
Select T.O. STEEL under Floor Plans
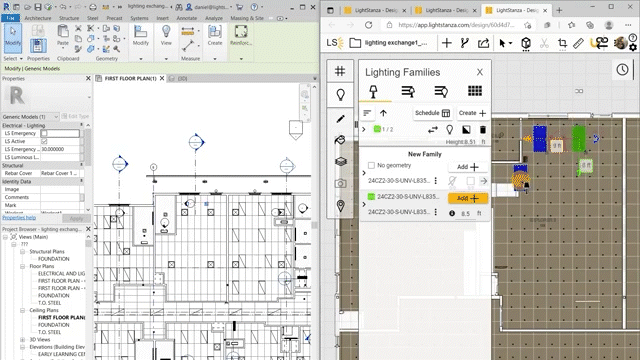point(49,303)
